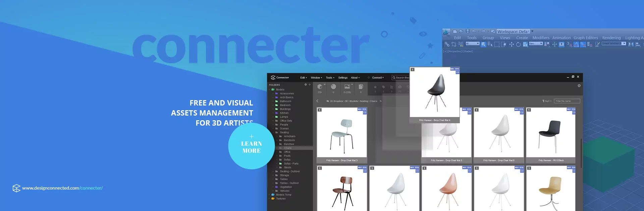Viewport: 644px width, 211px height.
Task: Click the Learn More circle button
Action: click(x=251, y=146)
